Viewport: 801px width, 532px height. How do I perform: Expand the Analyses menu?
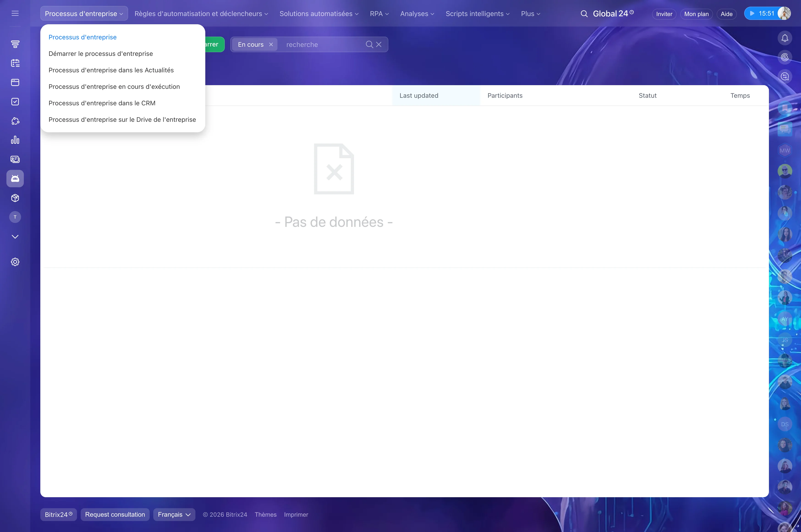point(417,14)
